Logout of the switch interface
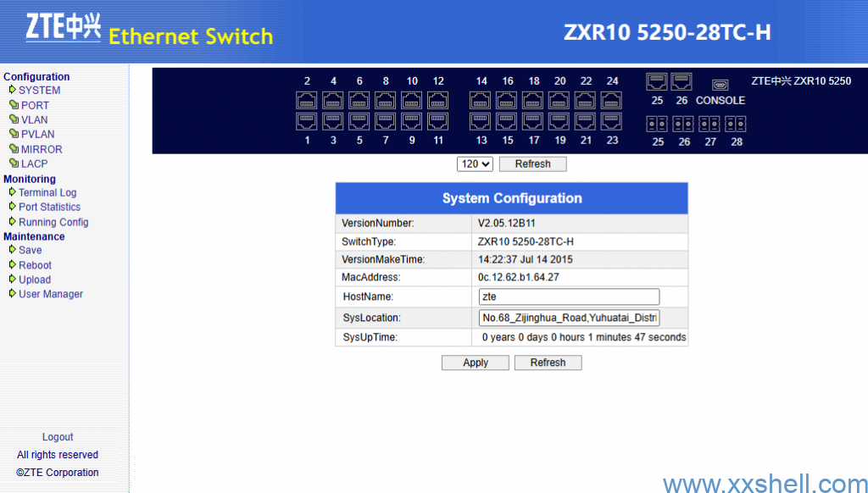 [x=57, y=436]
